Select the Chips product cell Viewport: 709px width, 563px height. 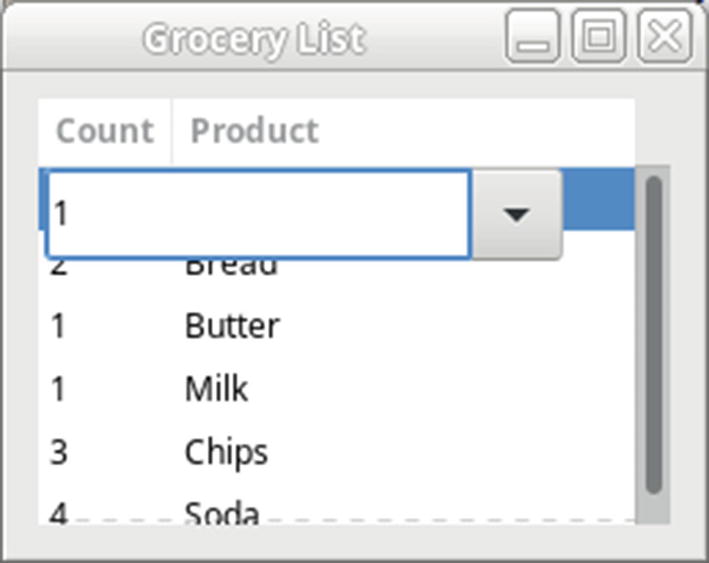226,452
